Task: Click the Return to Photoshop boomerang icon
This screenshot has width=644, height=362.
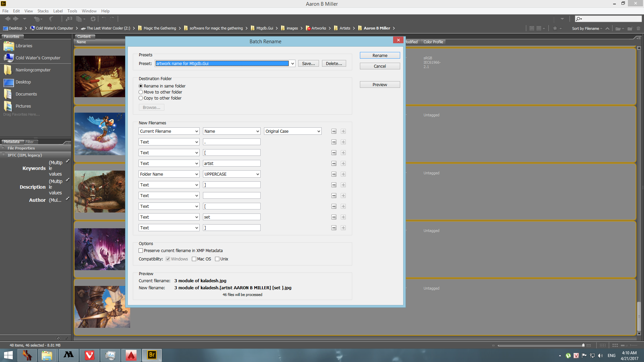Action: (51, 19)
